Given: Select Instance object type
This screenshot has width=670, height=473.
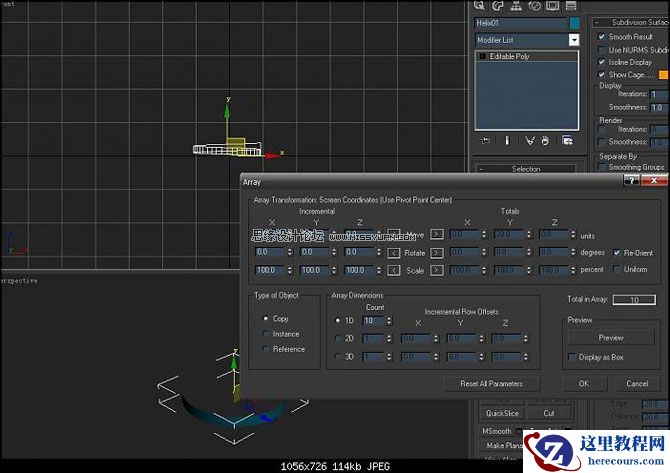Looking at the screenshot, I should pyautogui.click(x=265, y=334).
